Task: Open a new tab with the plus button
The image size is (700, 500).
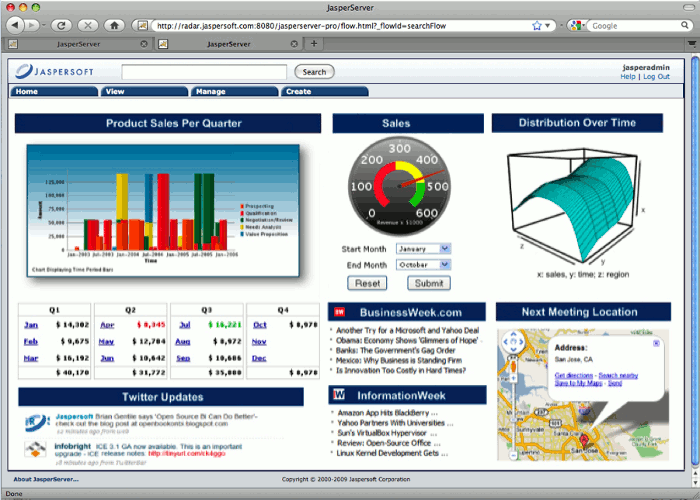Action: [314, 43]
